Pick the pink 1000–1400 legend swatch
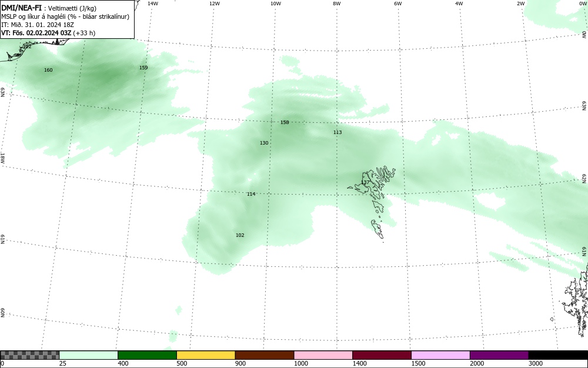The width and height of the screenshot is (588, 368). pos(323,355)
